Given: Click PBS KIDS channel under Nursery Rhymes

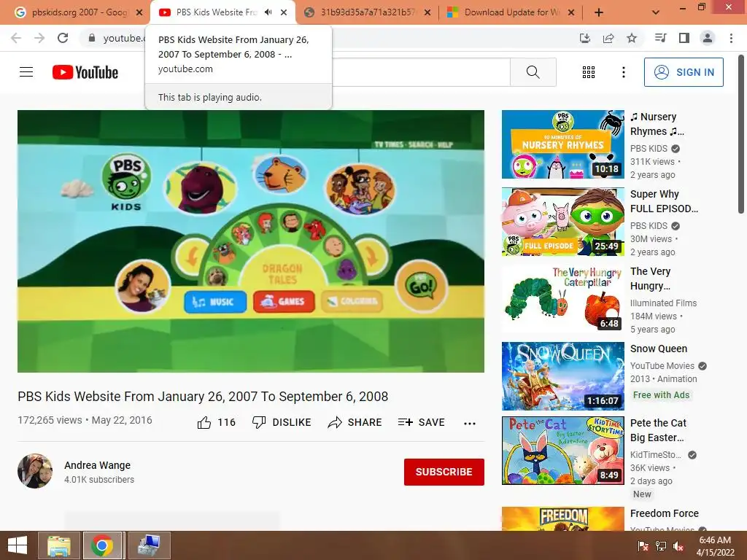Looking at the screenshot, I should click(649, 149).
